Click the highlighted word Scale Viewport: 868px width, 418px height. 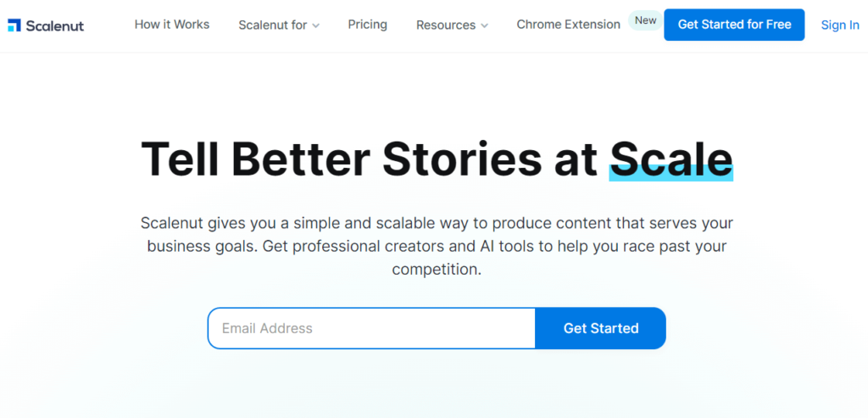click(x=671, y=159)
